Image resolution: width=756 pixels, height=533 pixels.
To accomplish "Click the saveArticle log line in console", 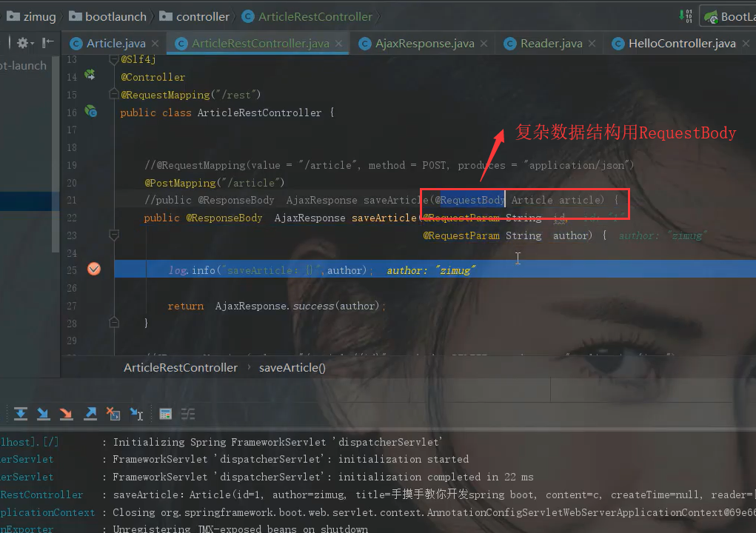I will (378, 495).
